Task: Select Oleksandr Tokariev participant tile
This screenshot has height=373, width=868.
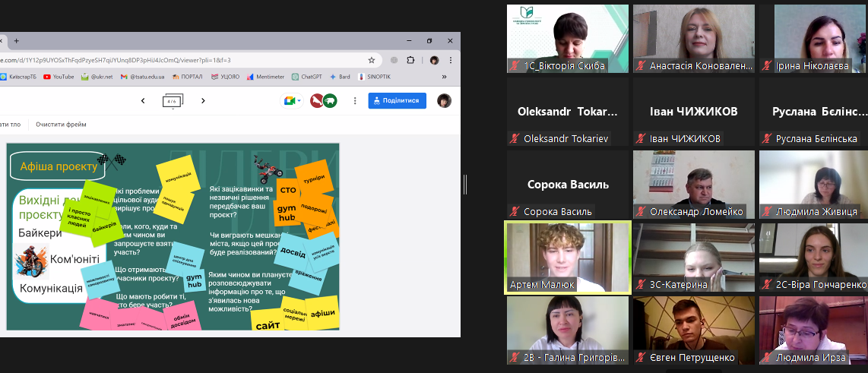Action: coord(568,111)
